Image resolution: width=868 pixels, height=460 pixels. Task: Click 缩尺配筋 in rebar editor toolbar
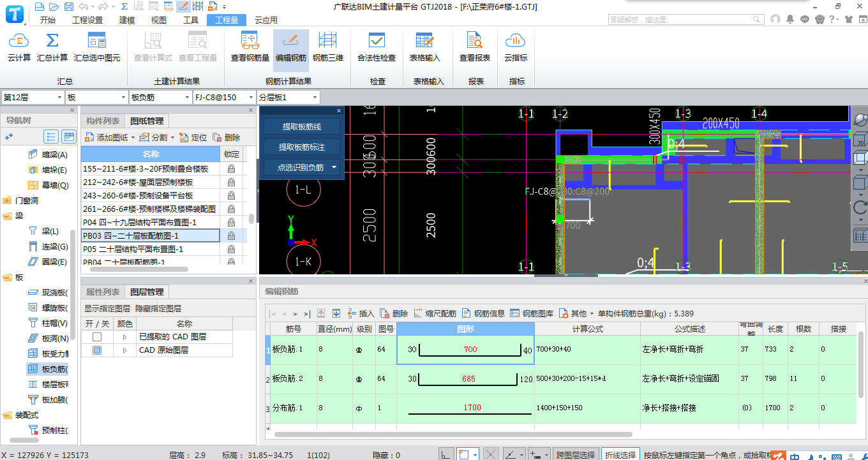435,313
